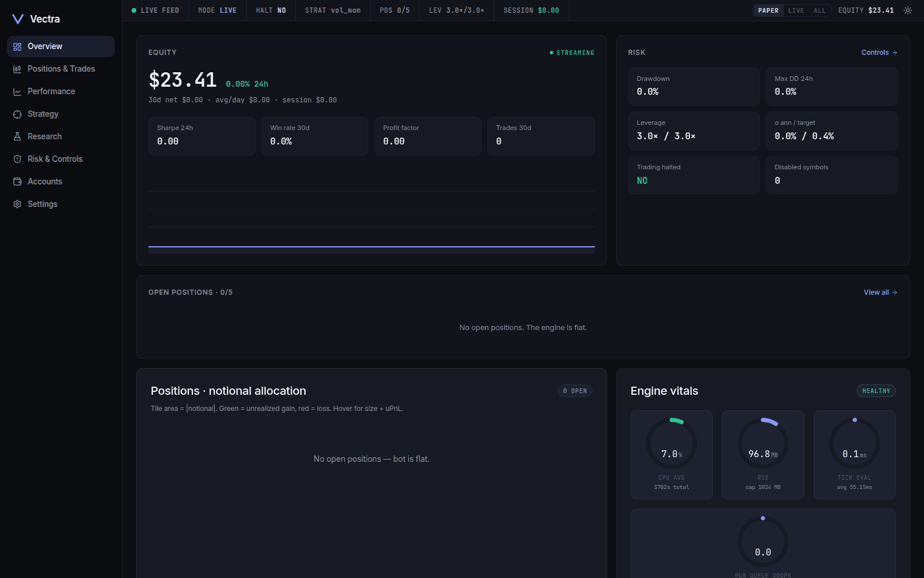This screenshot has width=924, height=578.
Task: Click the HALT NO status item
Action: point(271,10)
